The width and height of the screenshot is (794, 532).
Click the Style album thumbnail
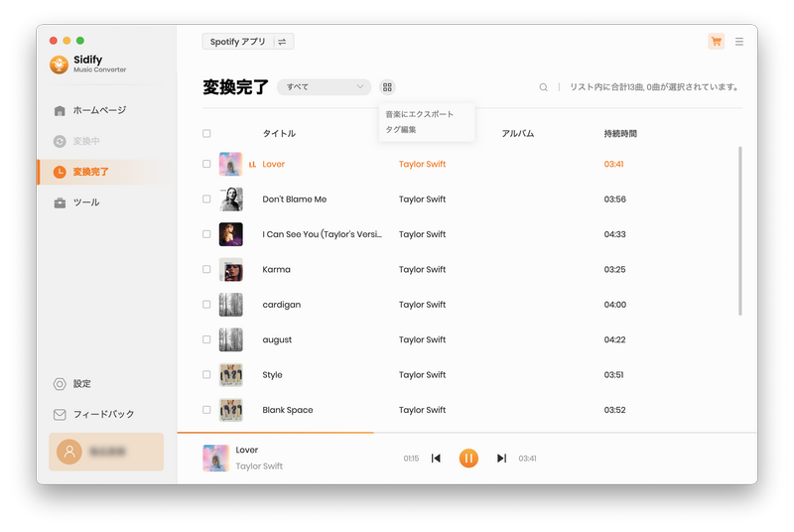(x=231, y=375)
